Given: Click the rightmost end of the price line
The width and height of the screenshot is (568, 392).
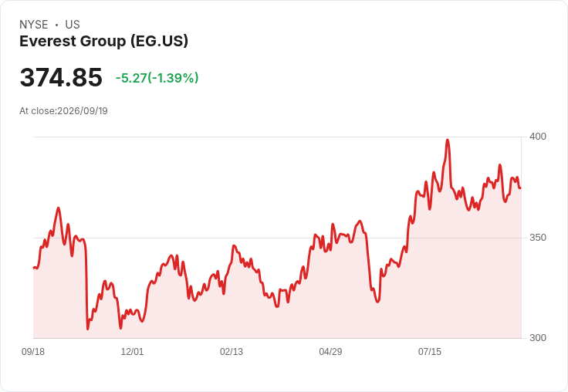Looking at the screenshot, I should [x=520, y=188].
